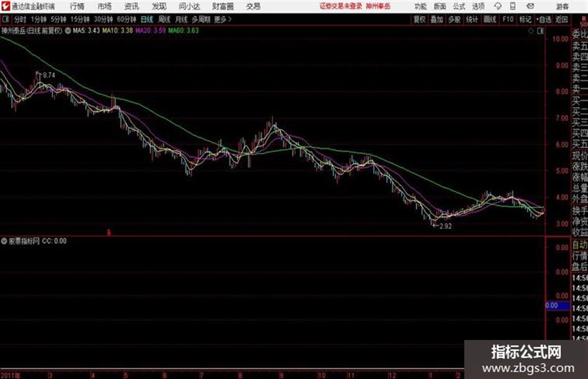Image resolution: width=588 pixels, height=379 pixels.
Task: Click the 多股 multi-stock button
Action: click(x=454, y=19)
